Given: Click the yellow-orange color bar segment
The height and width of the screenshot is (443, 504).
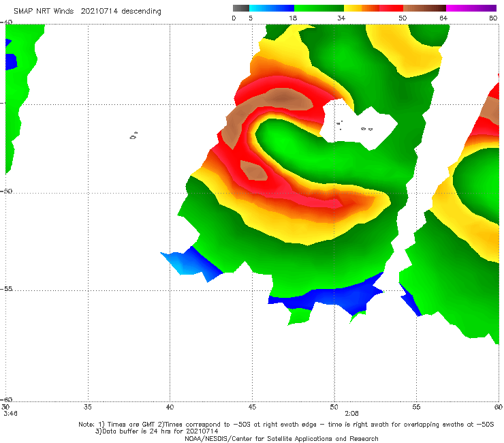Looking at the screenshot, I should pyautogui.click(x=362, y=8).
